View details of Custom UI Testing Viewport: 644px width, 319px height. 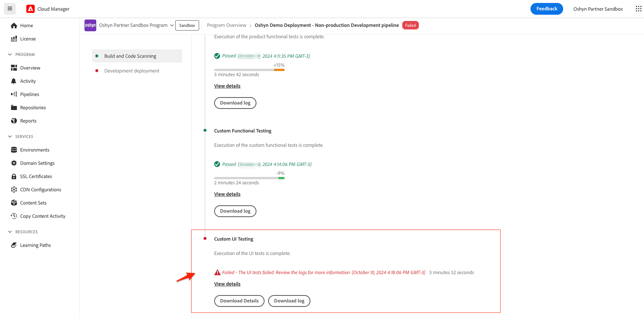pos(227,284)
